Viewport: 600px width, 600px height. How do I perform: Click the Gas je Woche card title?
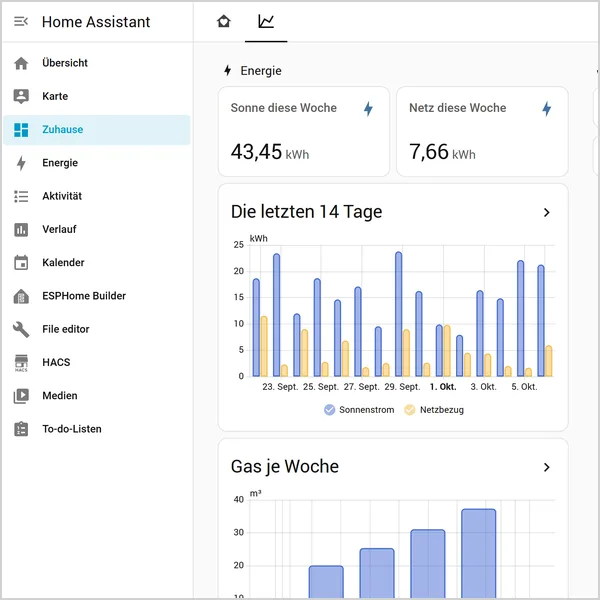[x=285, y=467]
